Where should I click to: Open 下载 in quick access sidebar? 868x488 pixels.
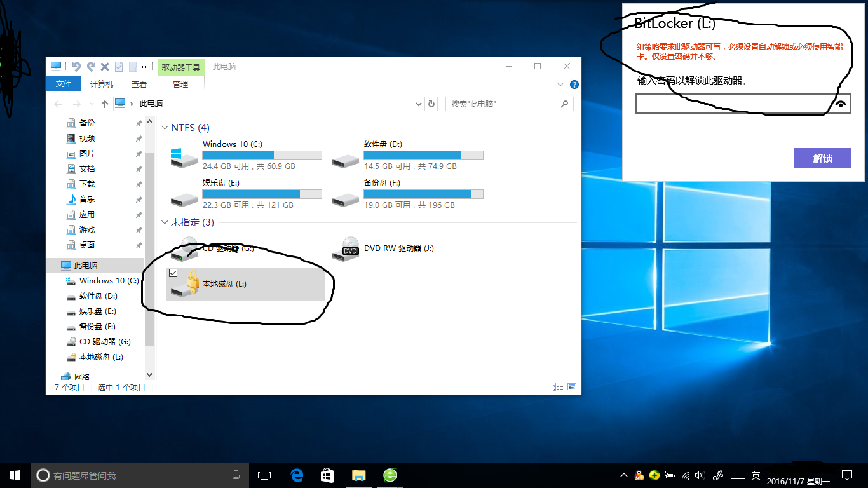click(x=87, y=184)
